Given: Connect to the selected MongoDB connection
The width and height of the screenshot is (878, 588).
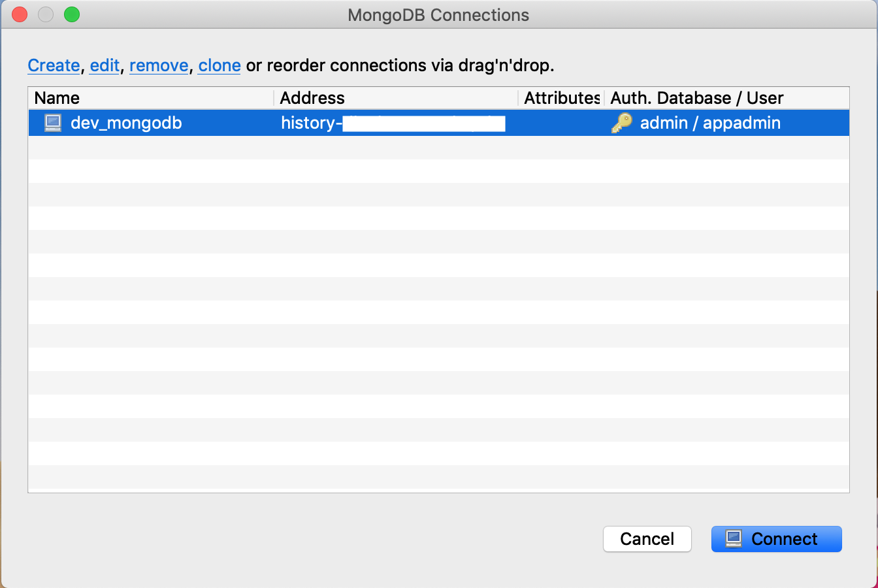Looking at the screenshot, I should click(x=776, y=539).
